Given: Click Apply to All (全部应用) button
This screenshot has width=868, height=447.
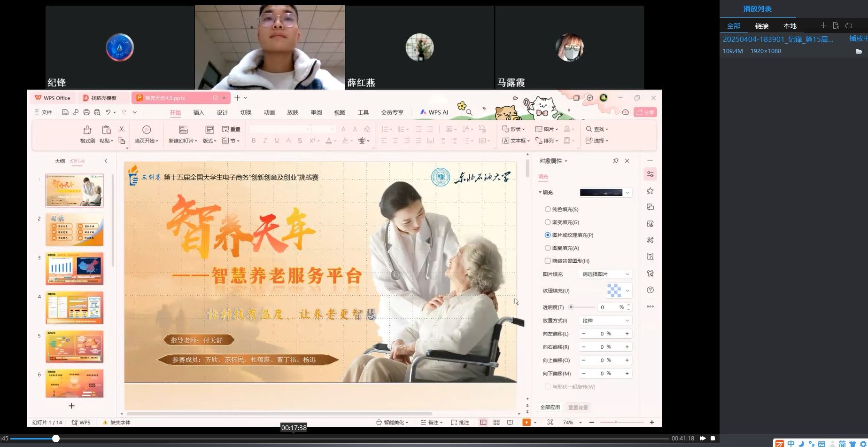Looking at the screenshot, I should click(550, 407).
